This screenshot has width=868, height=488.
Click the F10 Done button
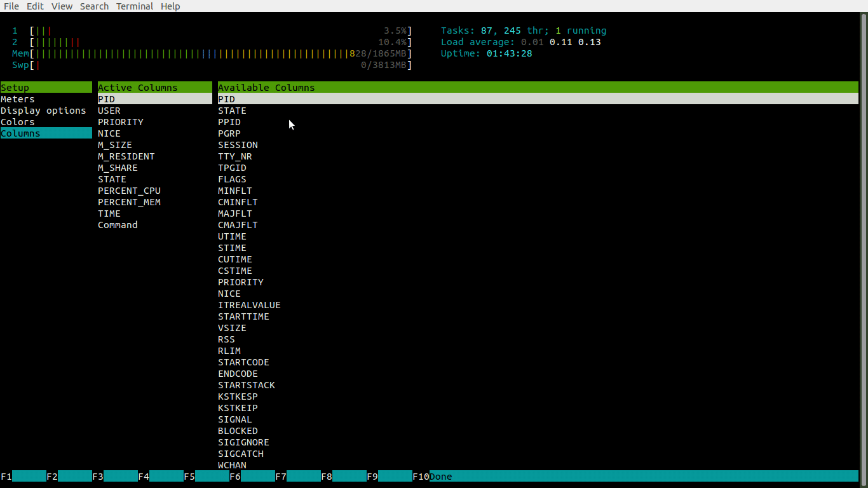pyautogui.click(x=440, y=477)
